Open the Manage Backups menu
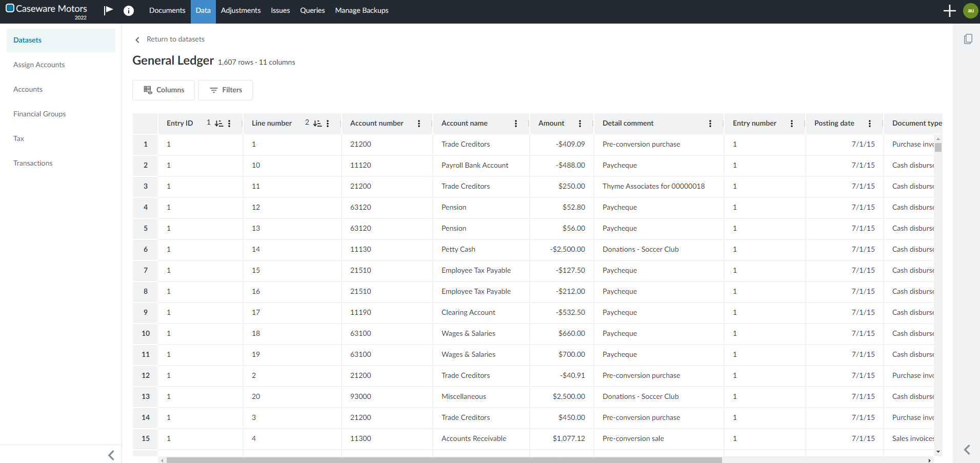 pos(362,11)
